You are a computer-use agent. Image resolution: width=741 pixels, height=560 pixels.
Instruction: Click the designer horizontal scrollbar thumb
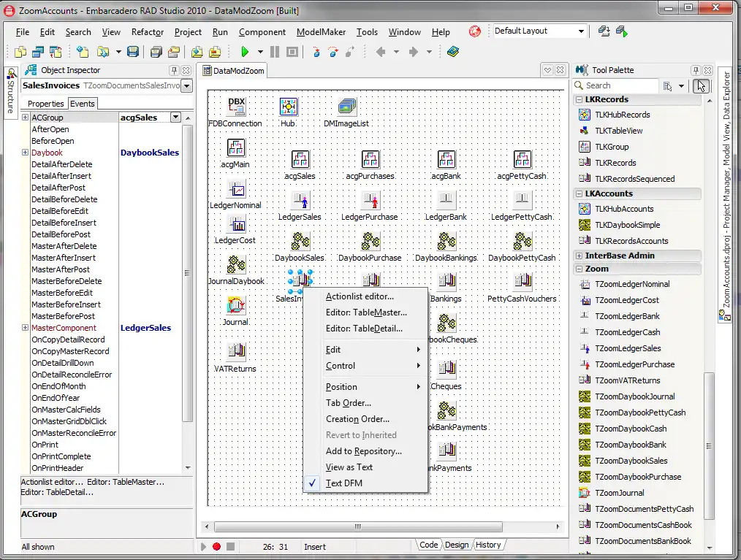point(358,526)
